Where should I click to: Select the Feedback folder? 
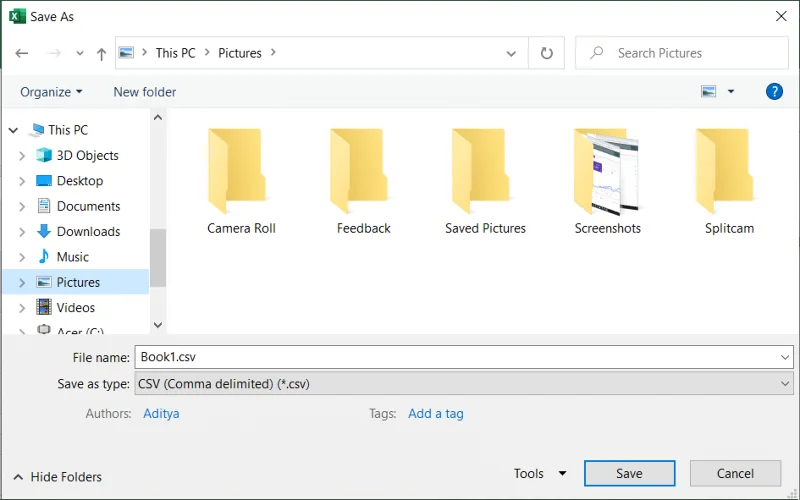click(363, 181)
